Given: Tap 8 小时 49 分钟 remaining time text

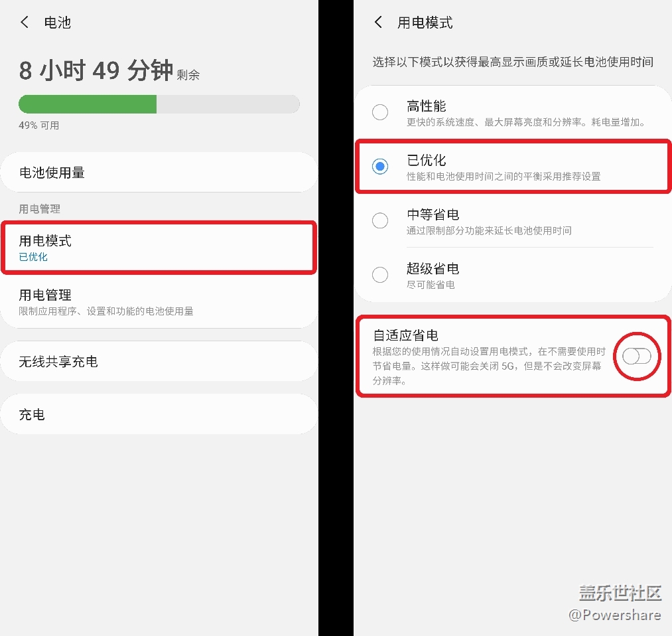Looking at the screenshot, I should point(96,70).
